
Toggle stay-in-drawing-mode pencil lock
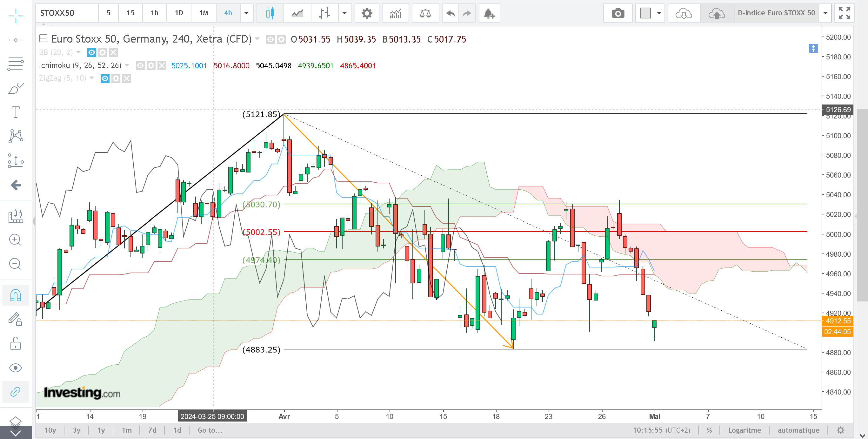[16, 319]
